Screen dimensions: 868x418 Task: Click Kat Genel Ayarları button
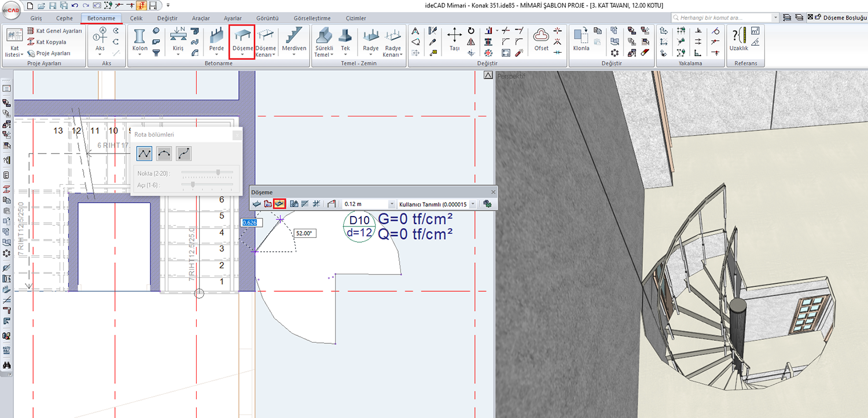(55, 31)
